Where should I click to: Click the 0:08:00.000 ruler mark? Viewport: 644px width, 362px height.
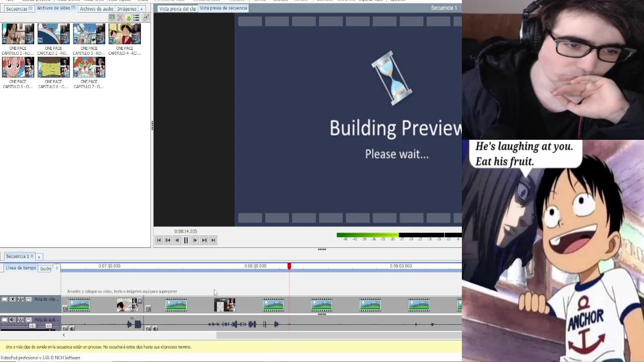(256, 266)
